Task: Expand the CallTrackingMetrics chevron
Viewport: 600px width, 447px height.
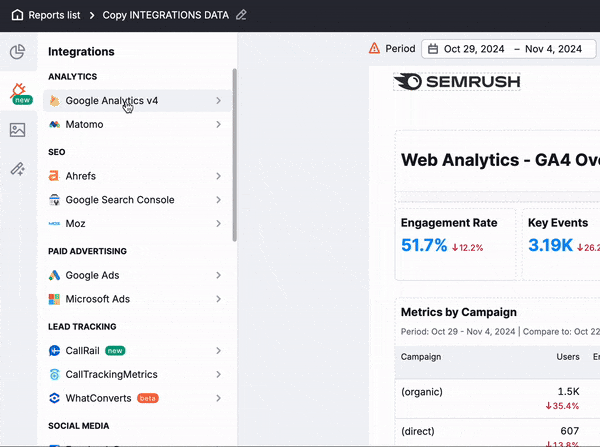Action: [x=218, y=374]
